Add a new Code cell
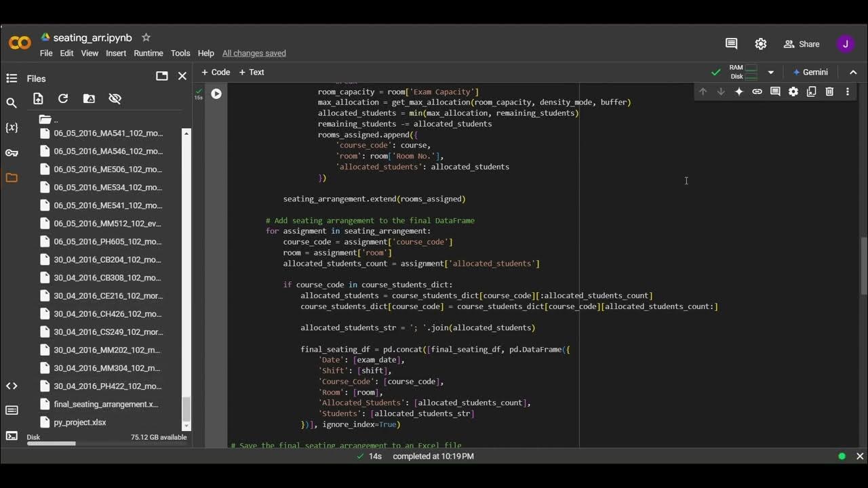868x488 pixels. [216, 72]
